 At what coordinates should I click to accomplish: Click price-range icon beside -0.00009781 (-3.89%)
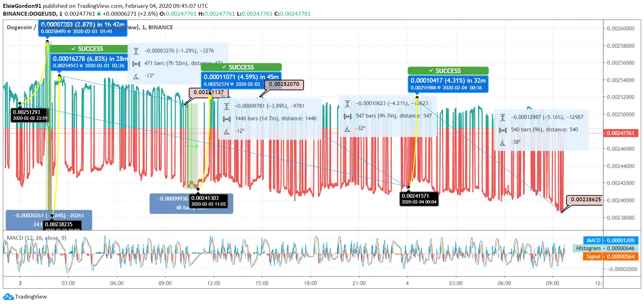point(227,106)
